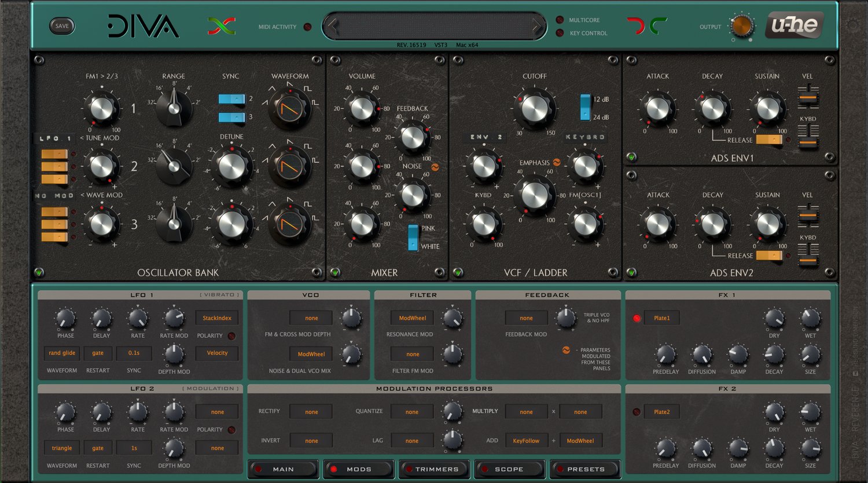Click the orange modulation icon next to EMPHASIS
Image resolution: width=868 pixels, height=483 pixels.
[x=557, y=163]
